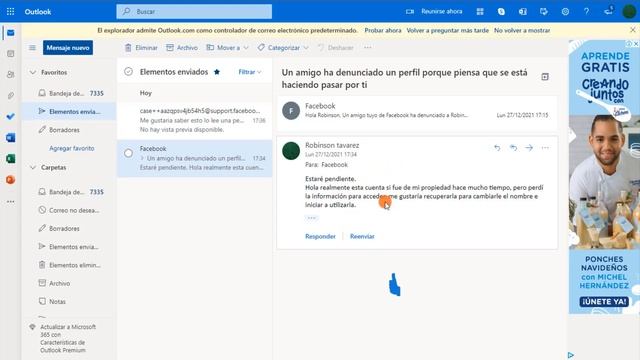This screenshot has height=360, width=640.
Task: Toggle the navigation pane hamburger menu
Action: (32, 48)
